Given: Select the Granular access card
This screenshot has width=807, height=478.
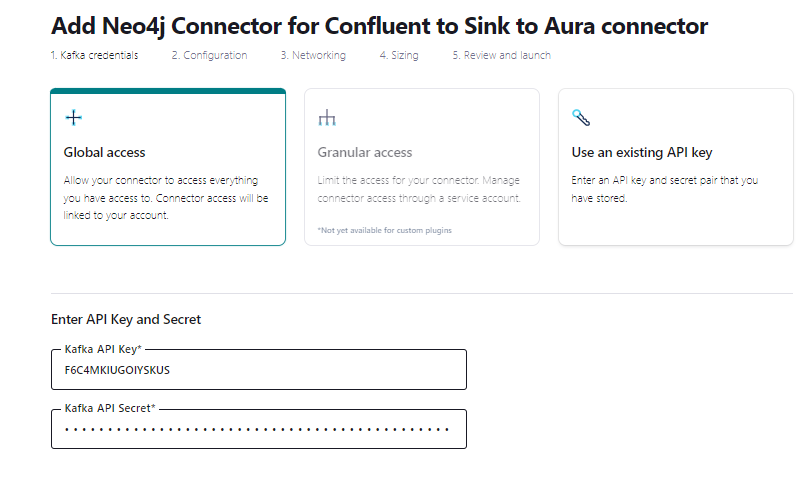Looking at the screenshot, I should 421,167.
